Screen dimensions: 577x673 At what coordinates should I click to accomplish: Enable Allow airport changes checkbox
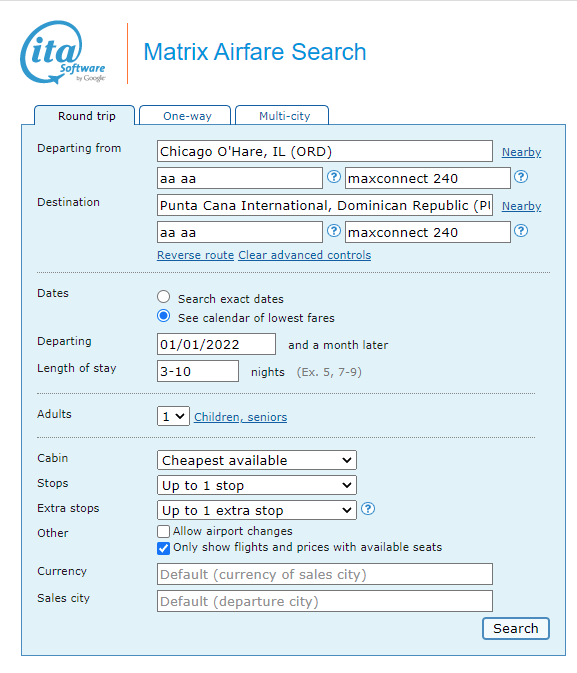click(x=163, y=531)
